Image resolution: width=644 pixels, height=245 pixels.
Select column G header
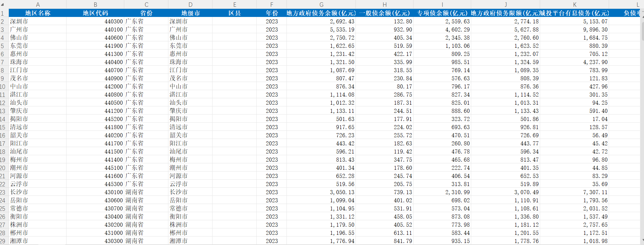coord(321,4)
